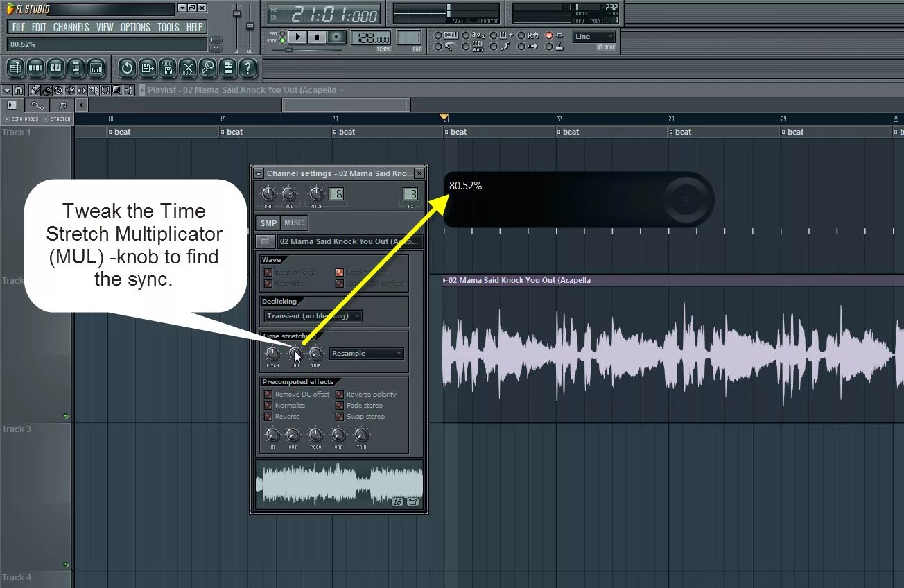904x588 pixels.
Task: Select the Delete tool in Playlist toolbar
Action: click(x=58, y=90)
